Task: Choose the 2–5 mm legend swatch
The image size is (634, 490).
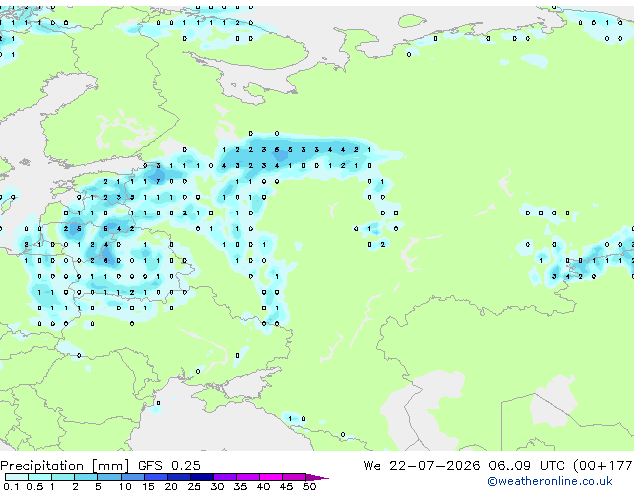Action: pyautogui.click(x=86, y=477)
